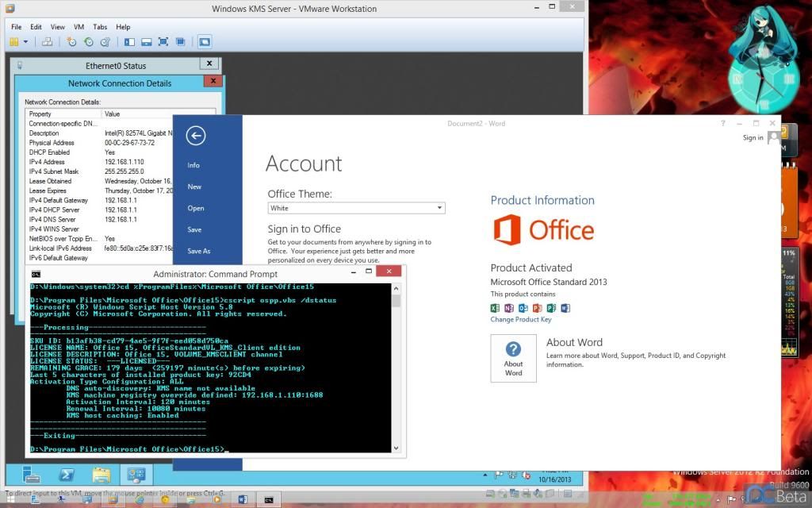Image resolution: width=812 pixels, height=508 pixels.
Task: Click the date 10/16/2013 in guest VM taskbar
Action: (554, 479)
